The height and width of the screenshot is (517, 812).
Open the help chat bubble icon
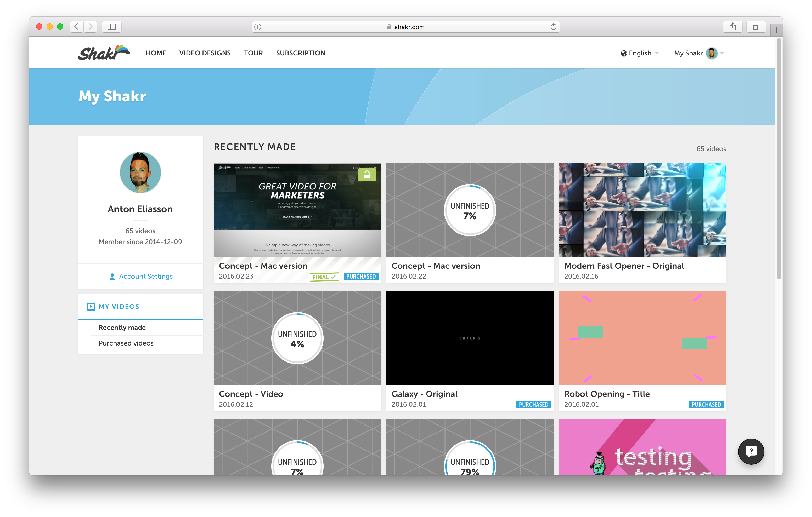click(x=751, y=451)
